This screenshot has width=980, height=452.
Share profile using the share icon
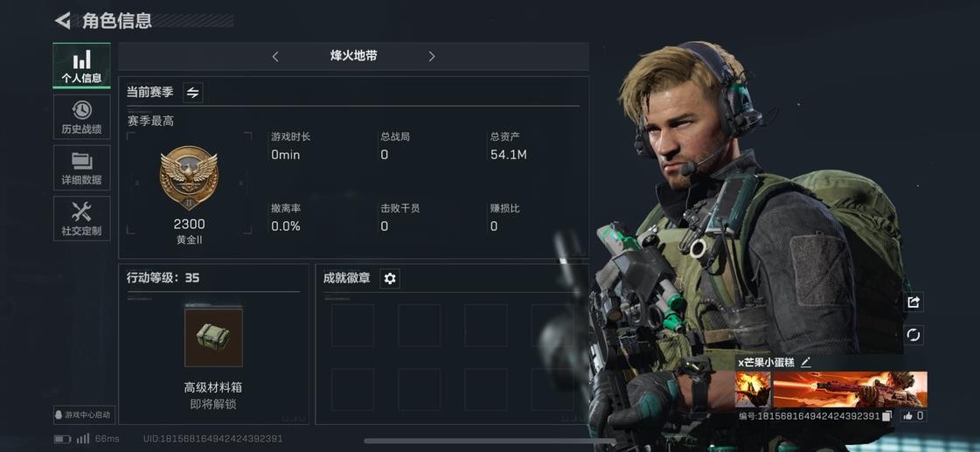(914, 302)
